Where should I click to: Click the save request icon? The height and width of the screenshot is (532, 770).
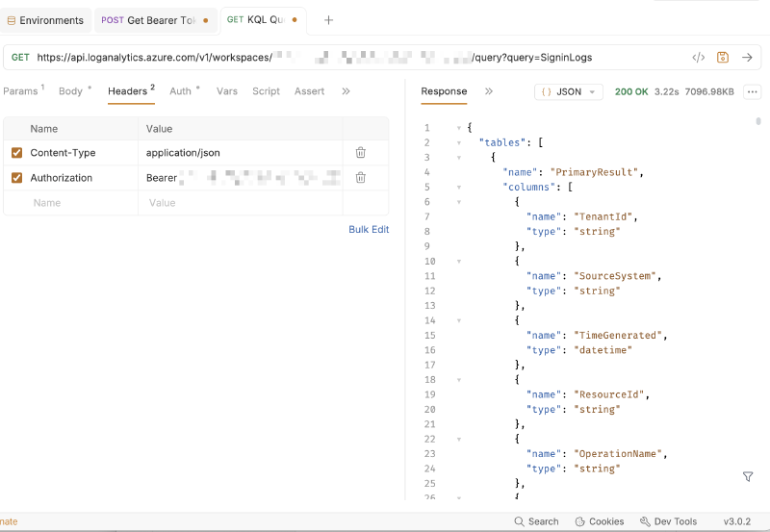point(723,58)
